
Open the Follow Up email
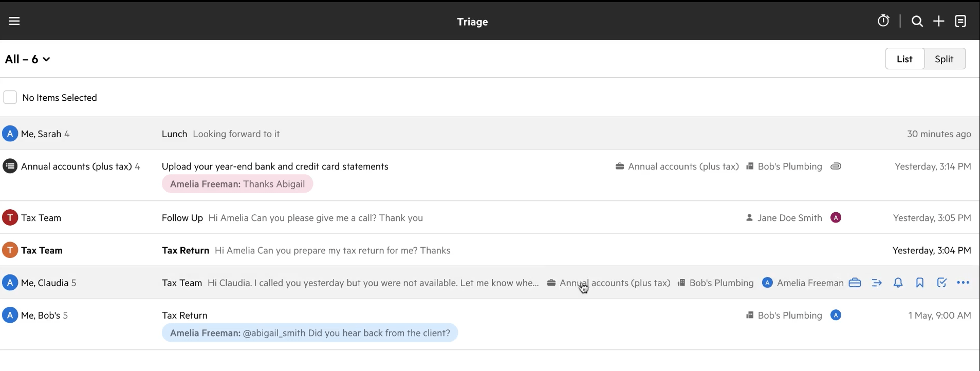[x=490, y=217]
